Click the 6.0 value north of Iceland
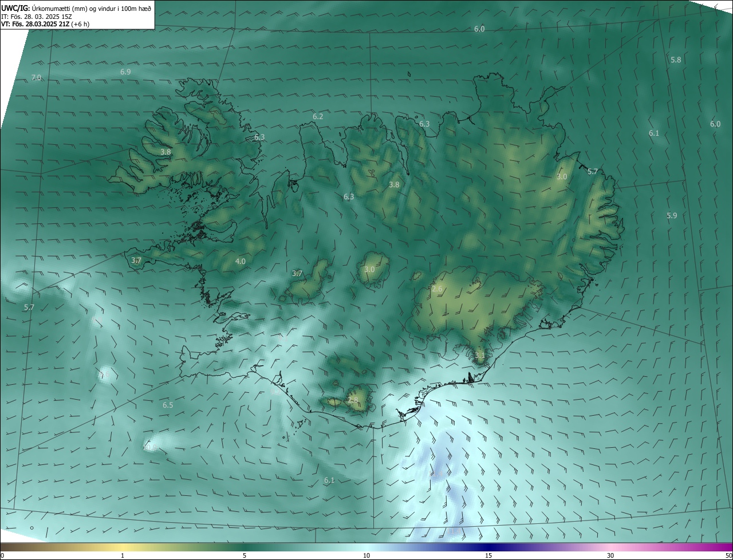Image resolution: width=733 pixels, height=560 pixels. (479, 29)
